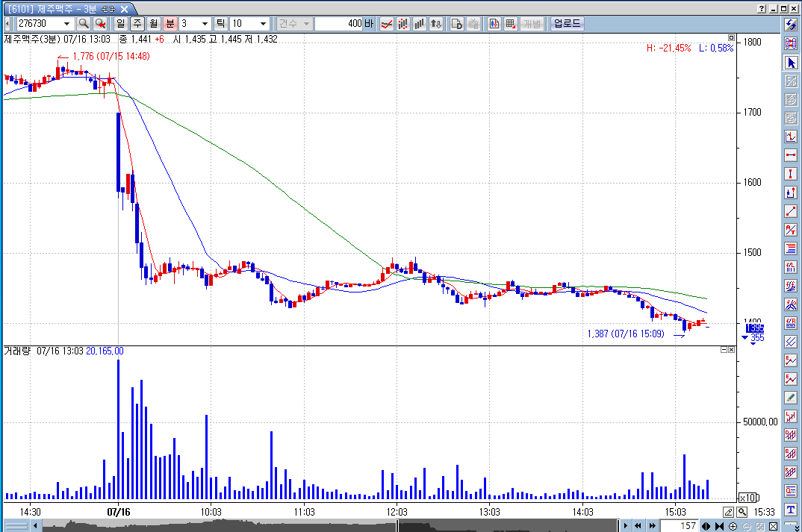Select the vertical line drawing tool
The image size is (802, 532).
coord(791,174)
